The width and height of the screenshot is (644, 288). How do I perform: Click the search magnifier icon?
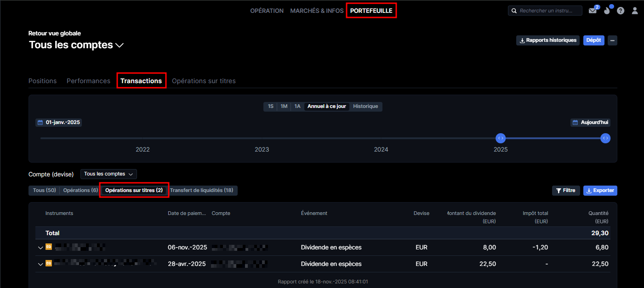click(x=514, y=11)
